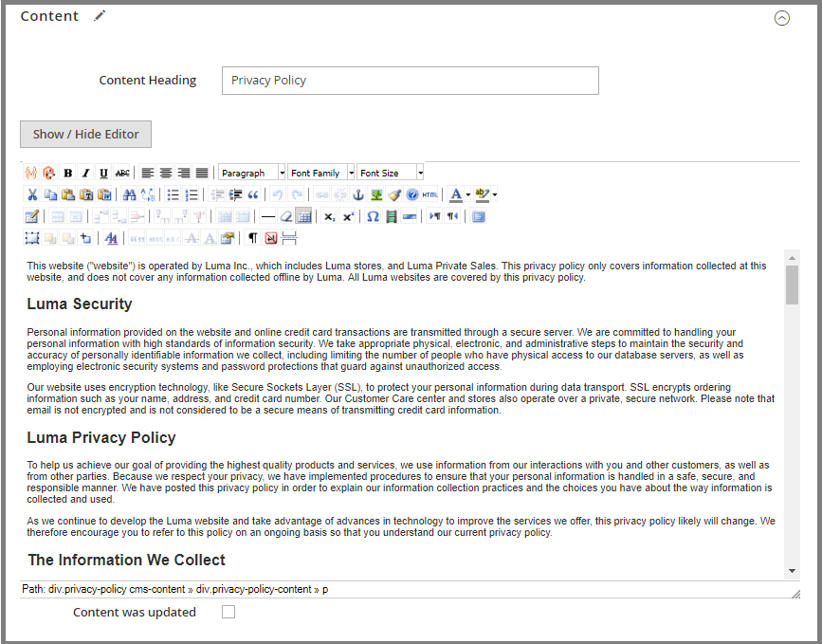Insert an anchor
This screenshot has width=822, height=644.
[x=358, y=195]
